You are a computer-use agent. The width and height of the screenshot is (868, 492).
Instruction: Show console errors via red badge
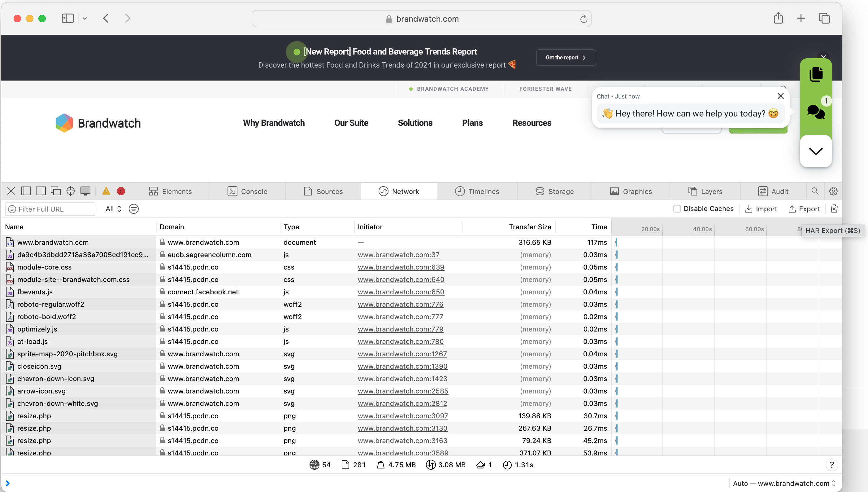[x=121, y=191]
